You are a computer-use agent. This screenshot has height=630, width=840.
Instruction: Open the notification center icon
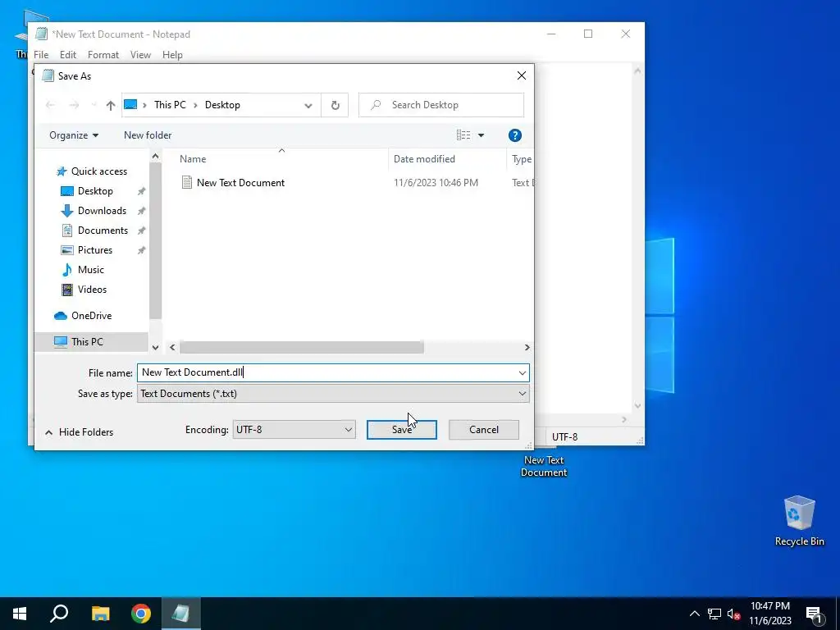point(815,614)
